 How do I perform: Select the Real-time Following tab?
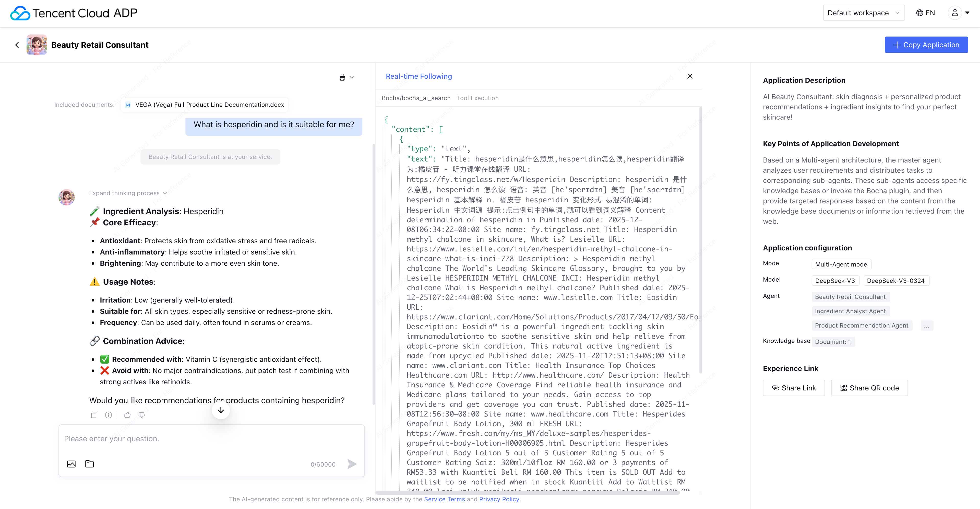coord(419,76)
